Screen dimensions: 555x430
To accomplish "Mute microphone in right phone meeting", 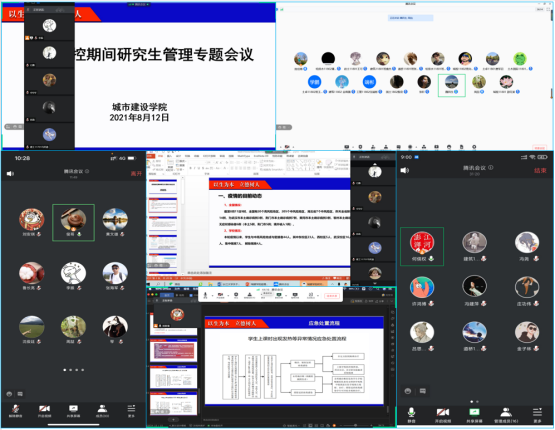I will (x=411, y=414).
